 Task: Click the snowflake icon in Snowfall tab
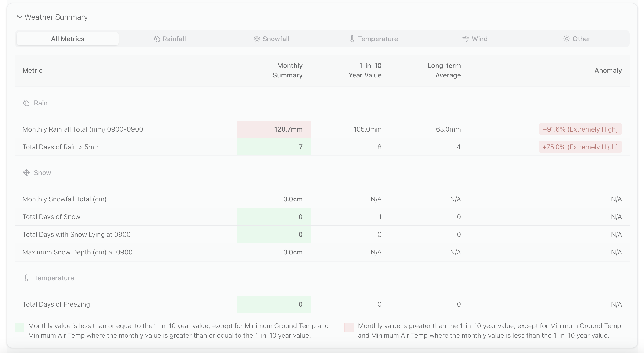click(257, 39)
